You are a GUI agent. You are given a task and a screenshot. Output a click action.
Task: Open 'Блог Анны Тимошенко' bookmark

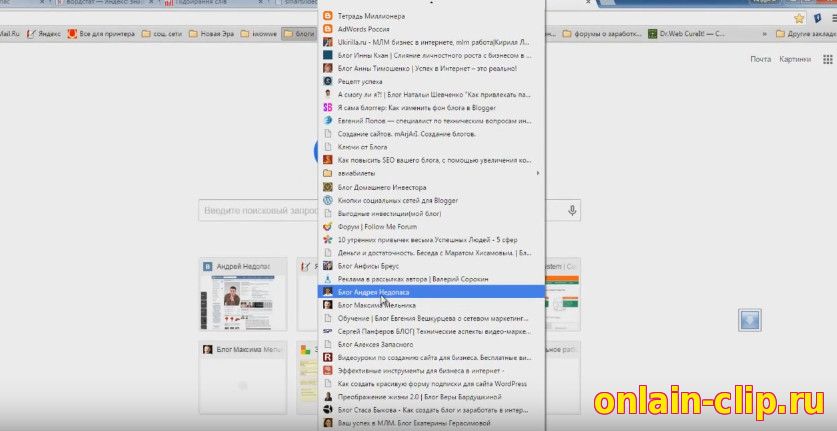pos(431,68)
